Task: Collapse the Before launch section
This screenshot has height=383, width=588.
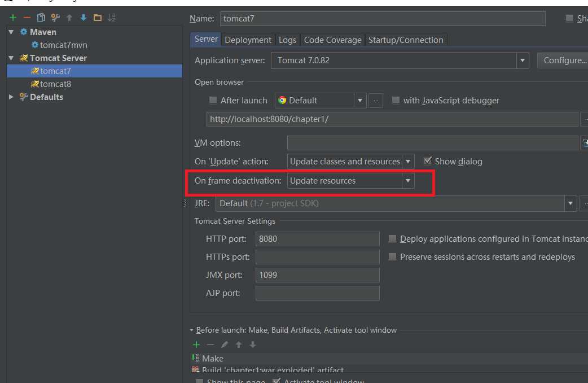Action: point(192,330)
